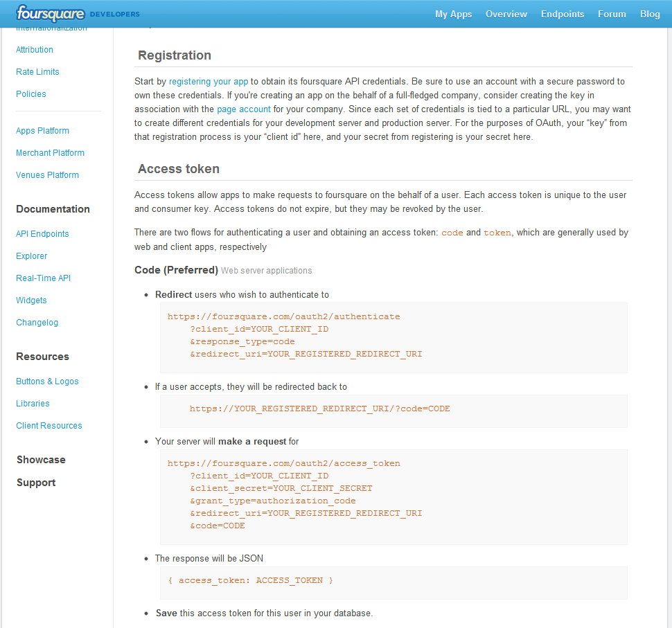Follow the 'registering your app' link
This screenshot has height=628, width=672.
pos(208,81)
